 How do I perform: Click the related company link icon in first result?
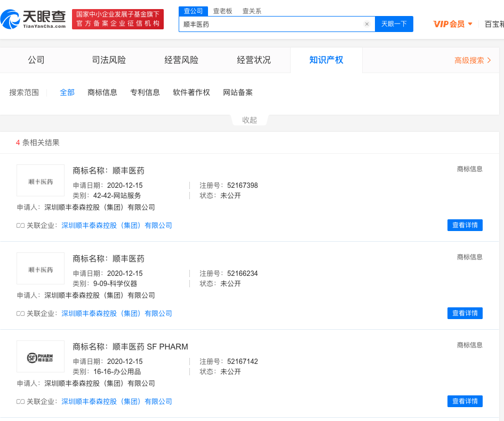[x=21, y=226]
